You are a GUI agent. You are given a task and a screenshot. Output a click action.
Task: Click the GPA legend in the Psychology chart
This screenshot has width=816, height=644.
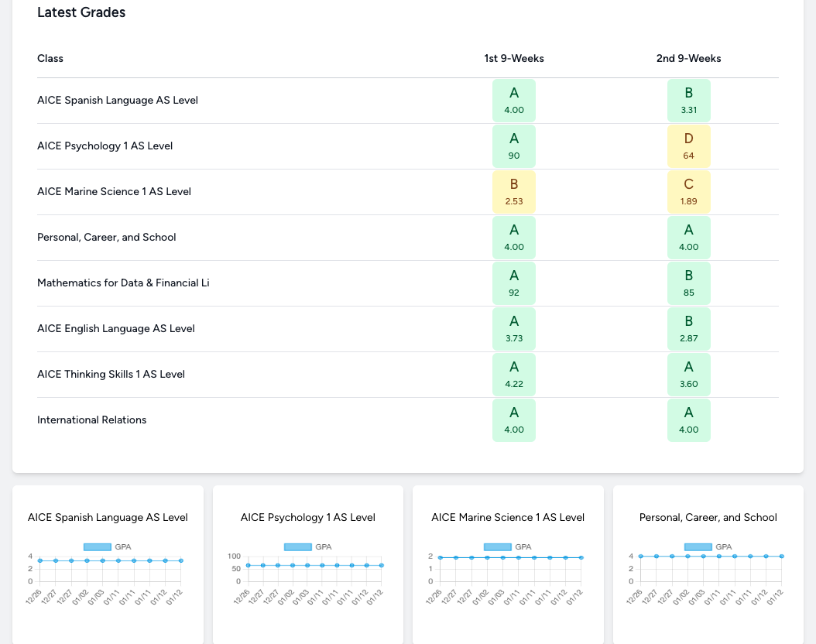coord(307,546)
